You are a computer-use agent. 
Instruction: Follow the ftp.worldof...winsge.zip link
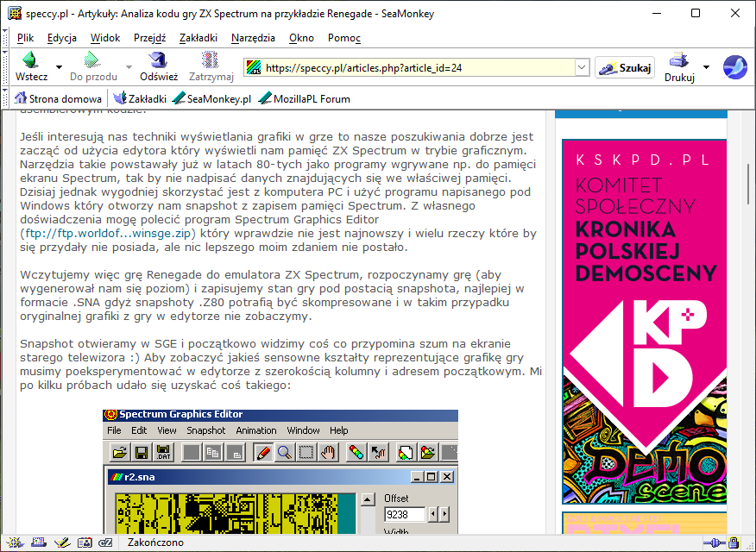coord(108,233)
